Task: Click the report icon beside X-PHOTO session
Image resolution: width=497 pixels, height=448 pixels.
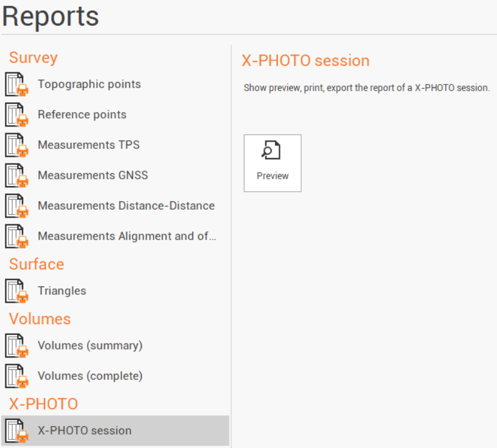Action: [16, 431]
